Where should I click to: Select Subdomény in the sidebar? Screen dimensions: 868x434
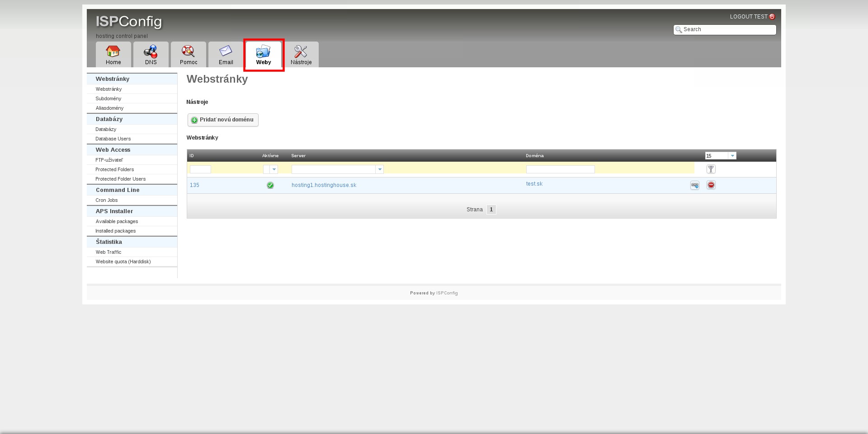(108, 98)
